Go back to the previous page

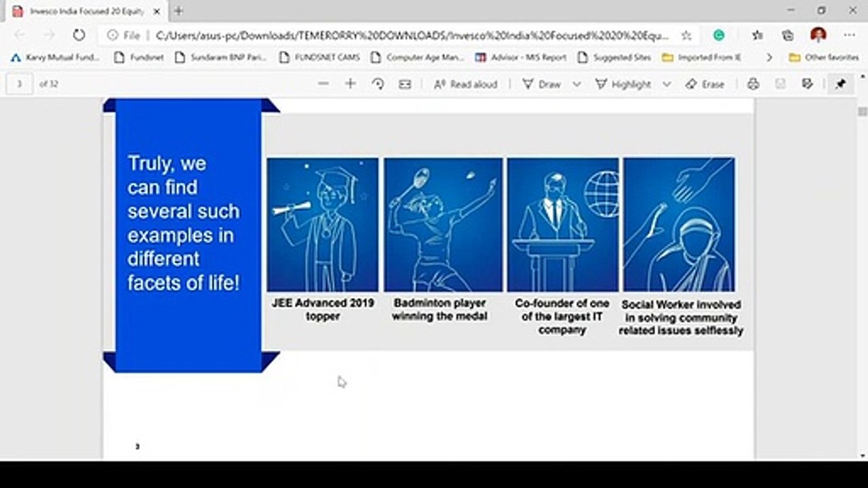tap(20, 35)
